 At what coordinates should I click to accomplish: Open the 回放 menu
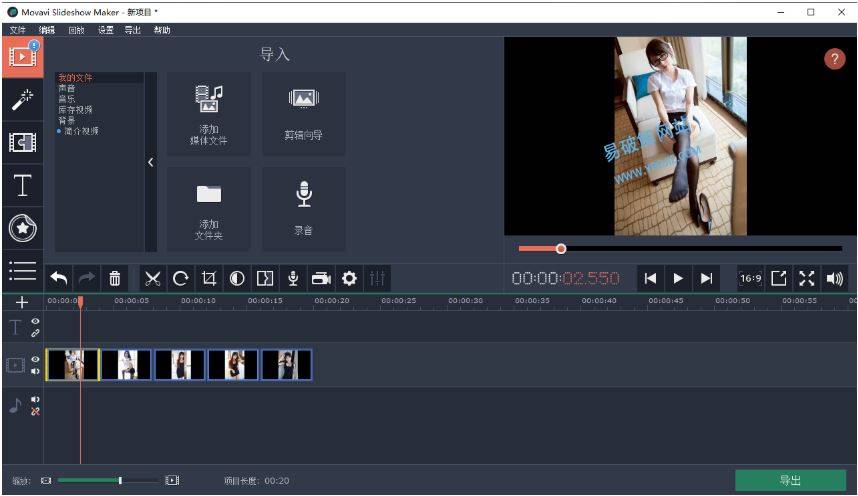point(77,30)
